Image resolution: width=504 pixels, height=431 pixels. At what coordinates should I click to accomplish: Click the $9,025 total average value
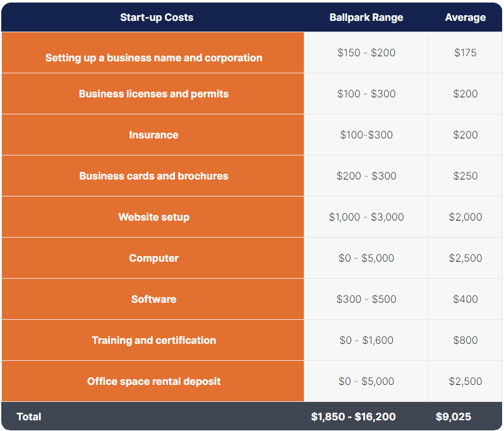click(453, 416)
